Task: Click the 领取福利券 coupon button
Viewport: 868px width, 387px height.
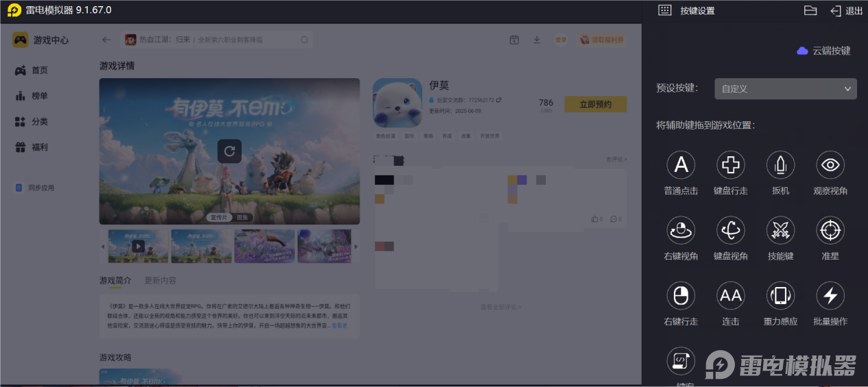Action: [x=603, y=40]
